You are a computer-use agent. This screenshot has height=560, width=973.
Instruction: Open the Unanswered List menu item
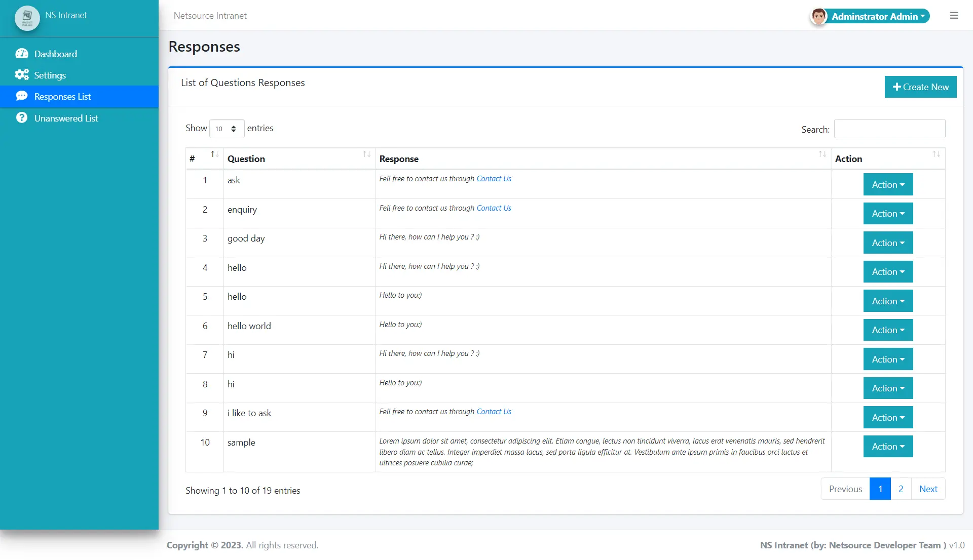[66, 118]
